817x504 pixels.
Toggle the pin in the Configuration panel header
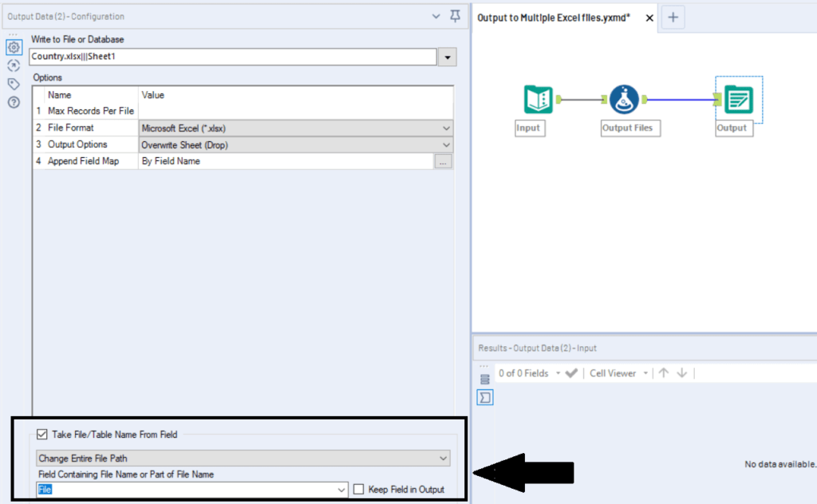click(455, 16)
